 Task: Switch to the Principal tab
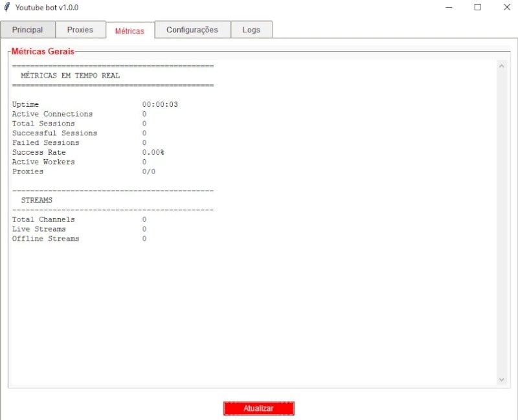pos(27,30)
